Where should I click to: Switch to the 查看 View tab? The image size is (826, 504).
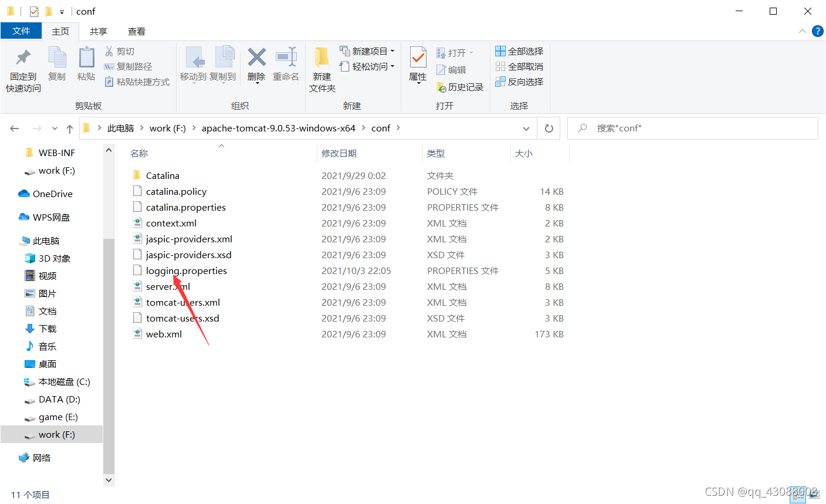pyautogui.click(x=137, y=31)
